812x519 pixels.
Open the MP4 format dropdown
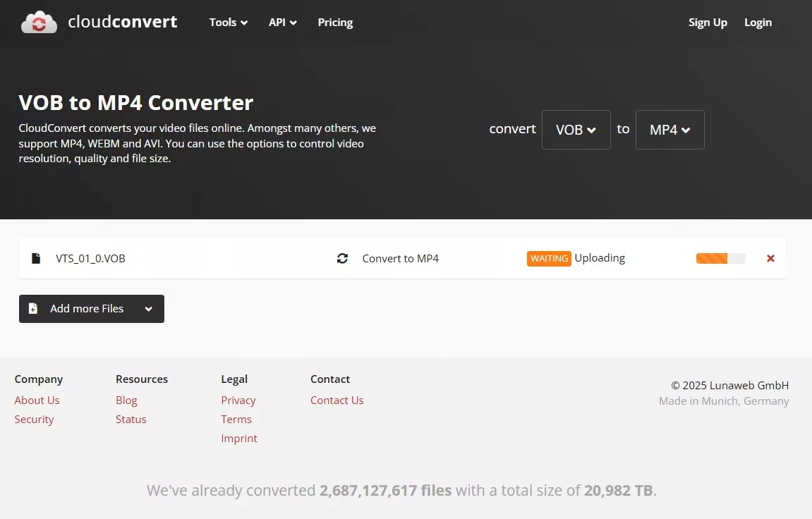pos(669,130)
